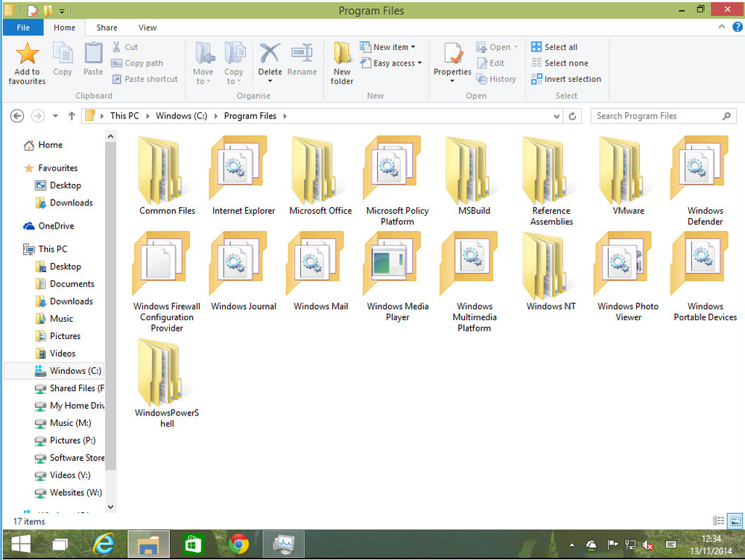Switch to the Home ribbon tab
This screenshot has width=745, height=560.
click(x=65, y=28)
